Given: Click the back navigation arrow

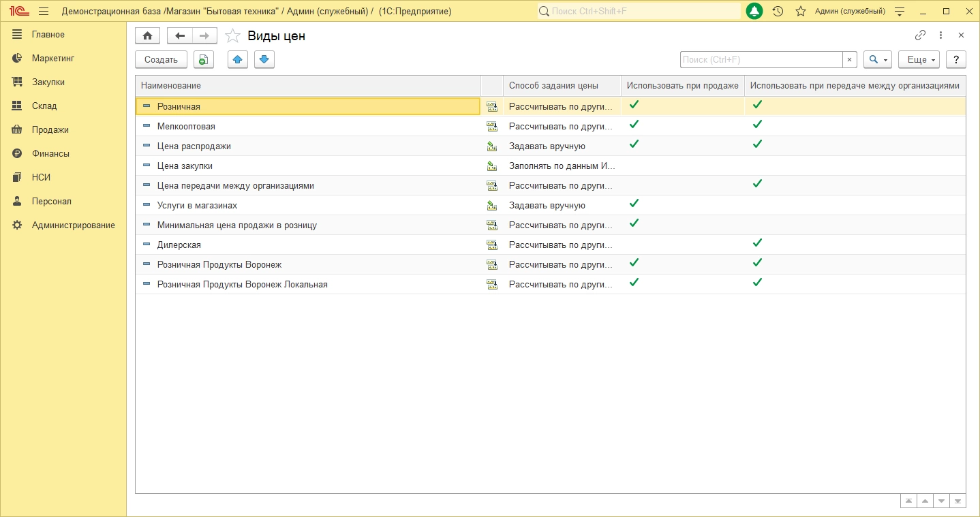Looking at the screenshot, I should 179,36.
